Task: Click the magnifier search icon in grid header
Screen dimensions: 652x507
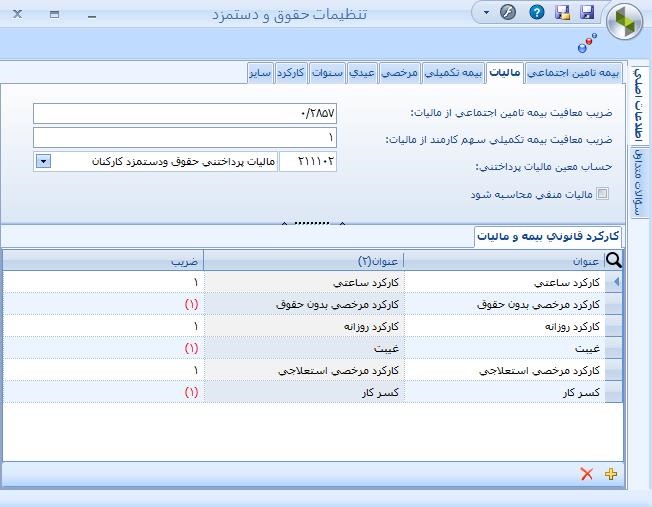Action: coord(613,261)
